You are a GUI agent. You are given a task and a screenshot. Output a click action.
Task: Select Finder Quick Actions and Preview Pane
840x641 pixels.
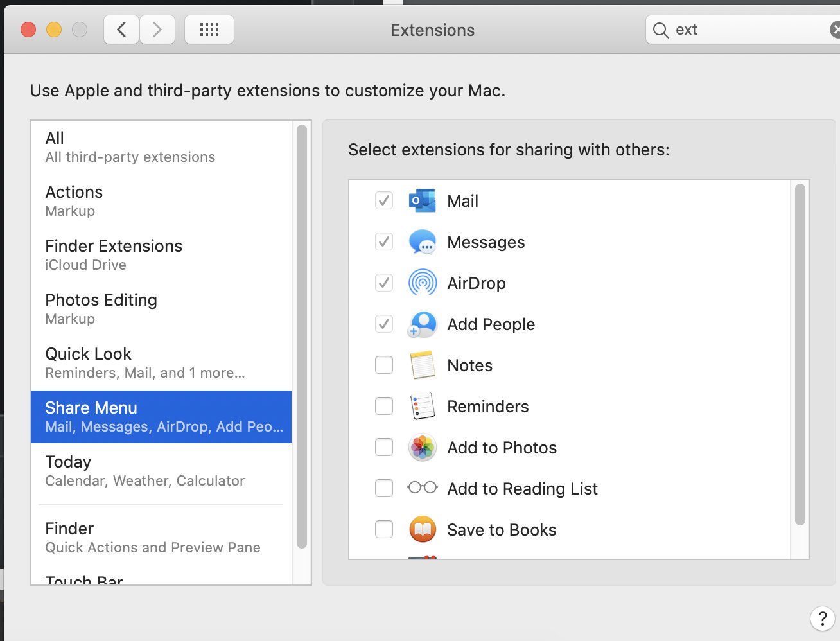161,538
